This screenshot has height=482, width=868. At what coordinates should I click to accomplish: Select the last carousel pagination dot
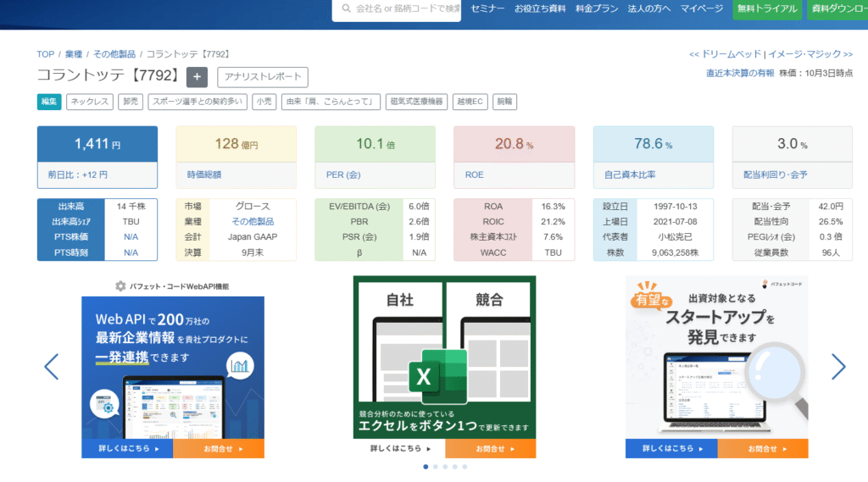465,467
